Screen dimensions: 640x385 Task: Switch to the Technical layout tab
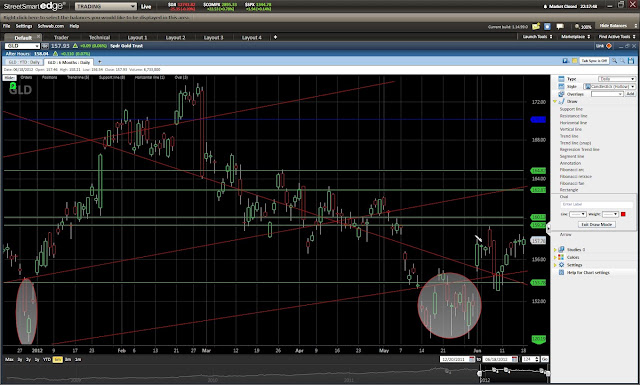(x=100, y=38)
